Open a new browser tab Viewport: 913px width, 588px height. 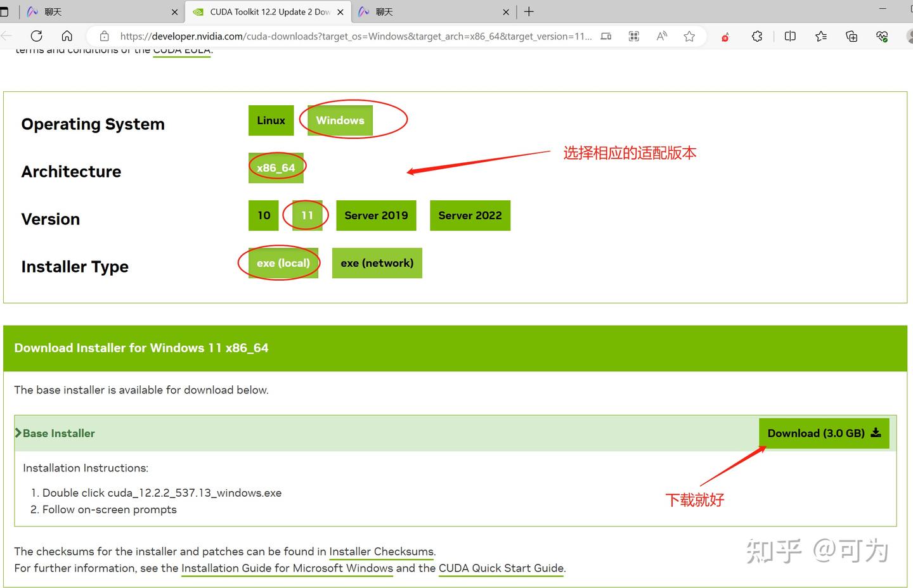pyautogui.click(x=529, y=11)
